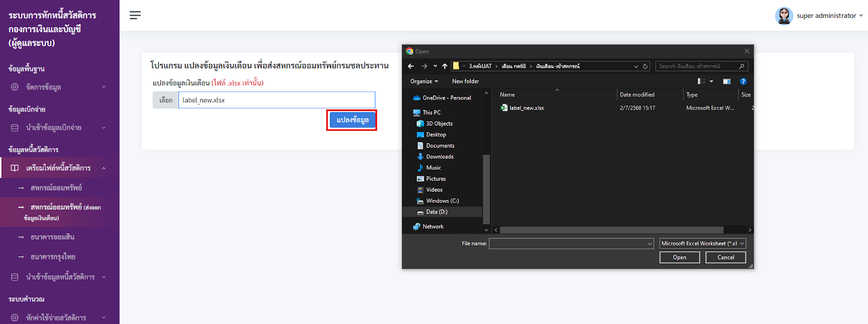Image resolution: width=868 pixels, height=324 pixels.
Task: Toggle the hamburger sidebar menu icon
Action: 135,15
